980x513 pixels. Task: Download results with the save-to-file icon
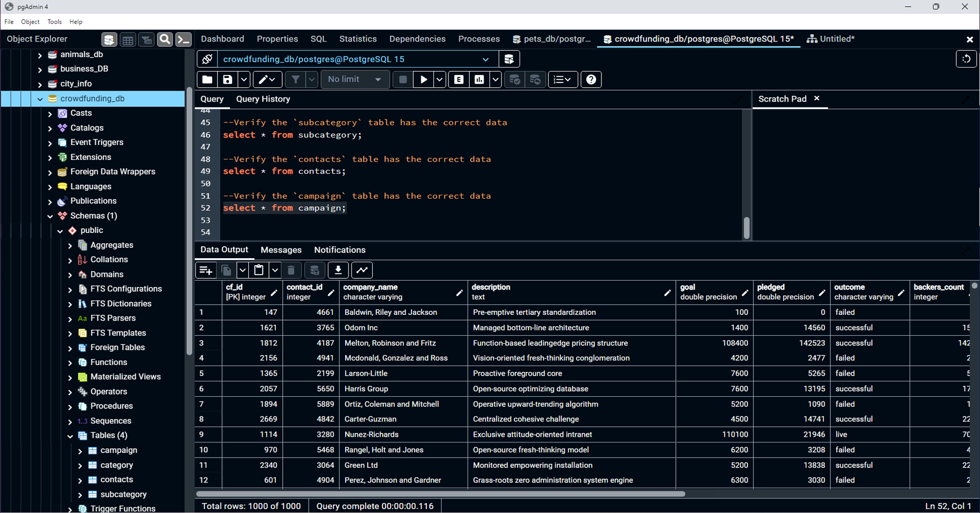[338, 270]
